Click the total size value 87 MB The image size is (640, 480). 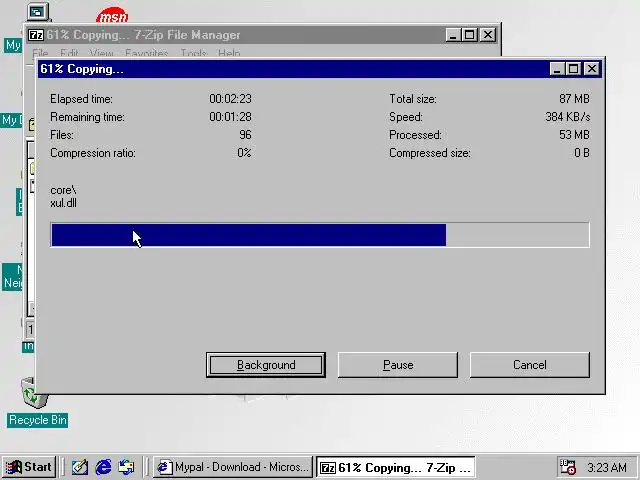click(574, 99)
